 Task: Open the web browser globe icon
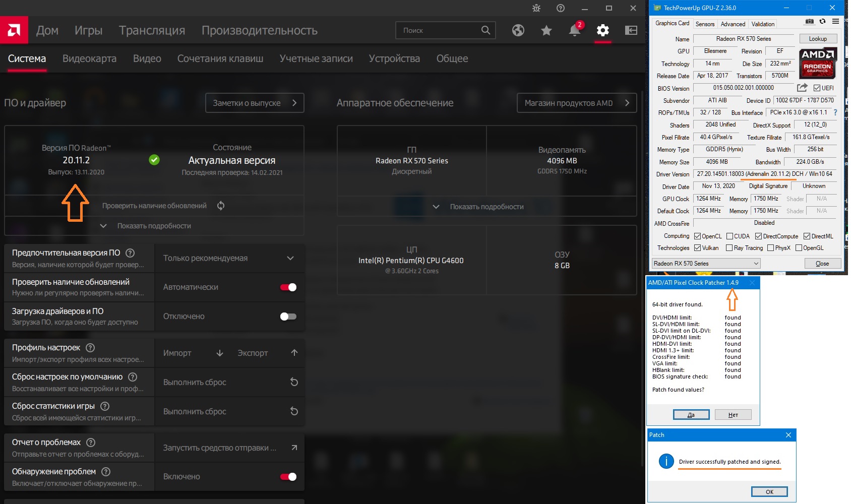(518, 30)
